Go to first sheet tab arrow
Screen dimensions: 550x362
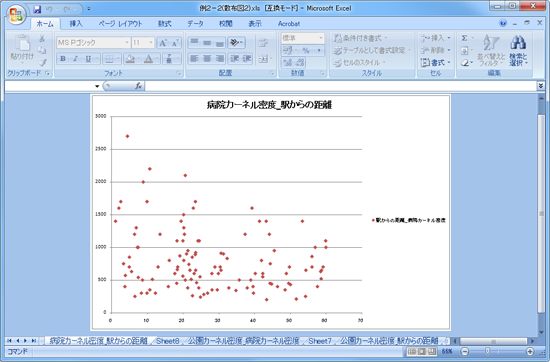tap(9, 341)
